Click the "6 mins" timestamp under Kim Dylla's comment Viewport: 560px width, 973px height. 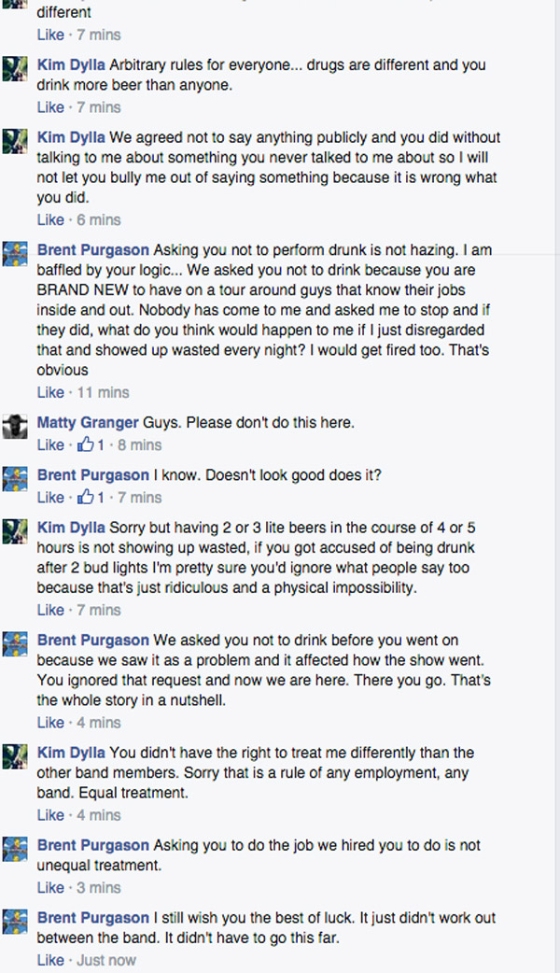[98, 219]
